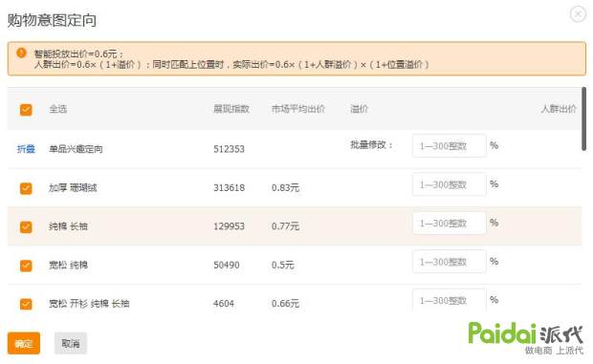Image resolution: width=593 pixels, height=364 pixels.
Task: Uncheck the 纯棉 长袖 checkbox
Action: pyautogui.click(x=26, y=226)
